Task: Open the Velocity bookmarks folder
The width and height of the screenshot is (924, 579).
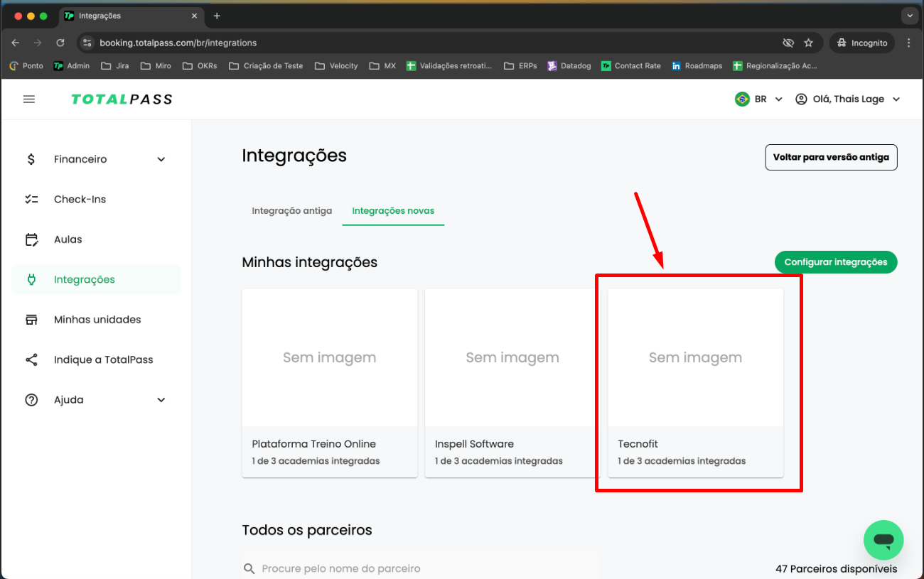Action: [336, 65]
